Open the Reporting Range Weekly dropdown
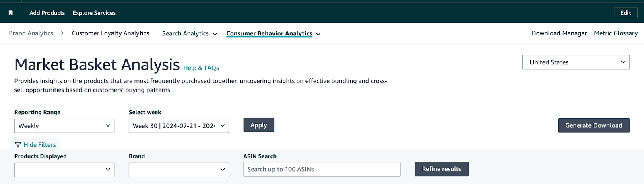This screenshot has width=644, height=193. [64, 126]
